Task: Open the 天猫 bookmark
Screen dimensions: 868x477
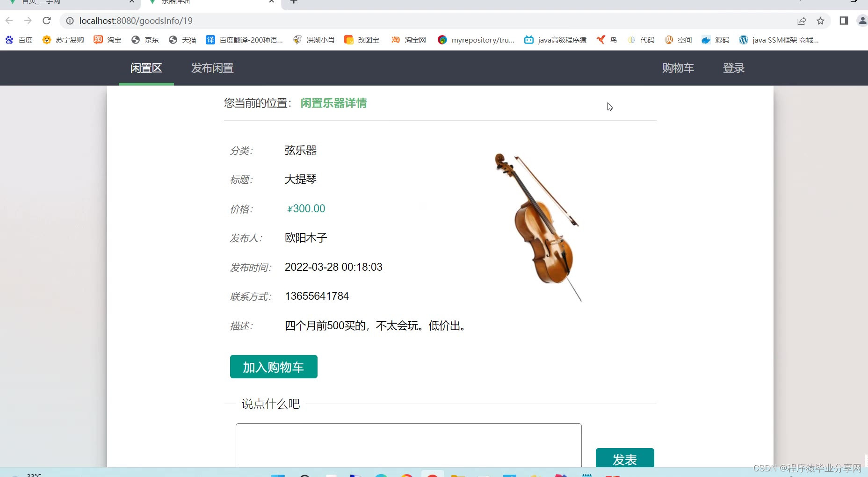Action: tap(182, 40)
